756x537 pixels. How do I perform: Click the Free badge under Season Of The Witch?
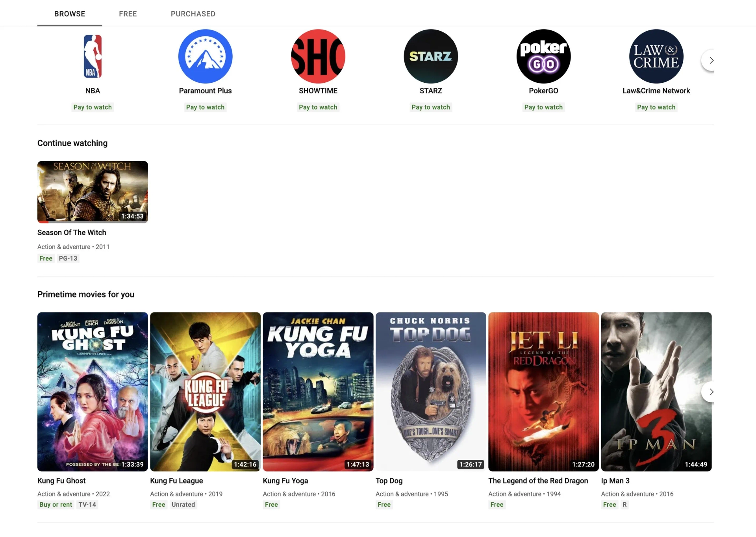46,258
